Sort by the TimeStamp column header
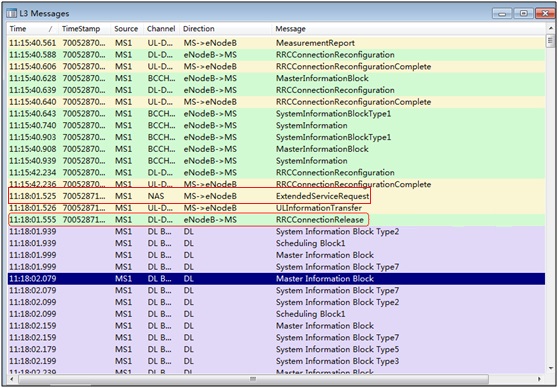 [x=84, y=29]
